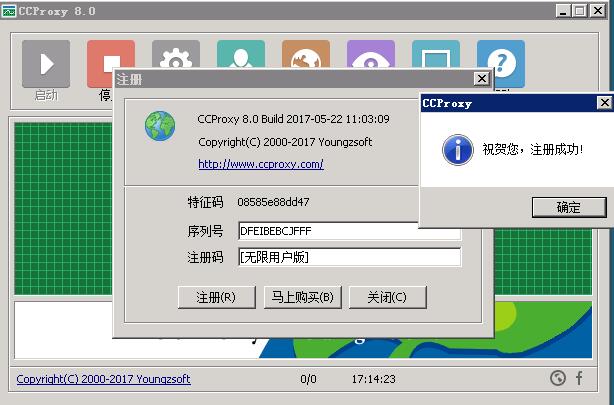Open the Options gear icon

tap(176, 54)
